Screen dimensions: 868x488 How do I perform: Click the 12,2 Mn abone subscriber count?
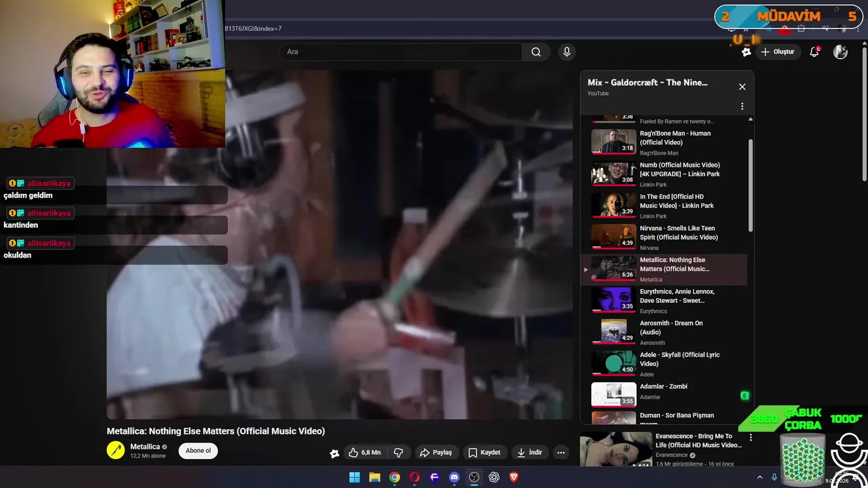tap(148, 456)
